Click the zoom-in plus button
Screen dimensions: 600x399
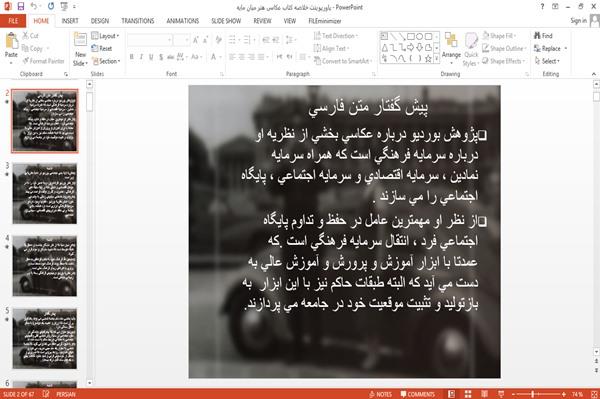coord(564,394)
